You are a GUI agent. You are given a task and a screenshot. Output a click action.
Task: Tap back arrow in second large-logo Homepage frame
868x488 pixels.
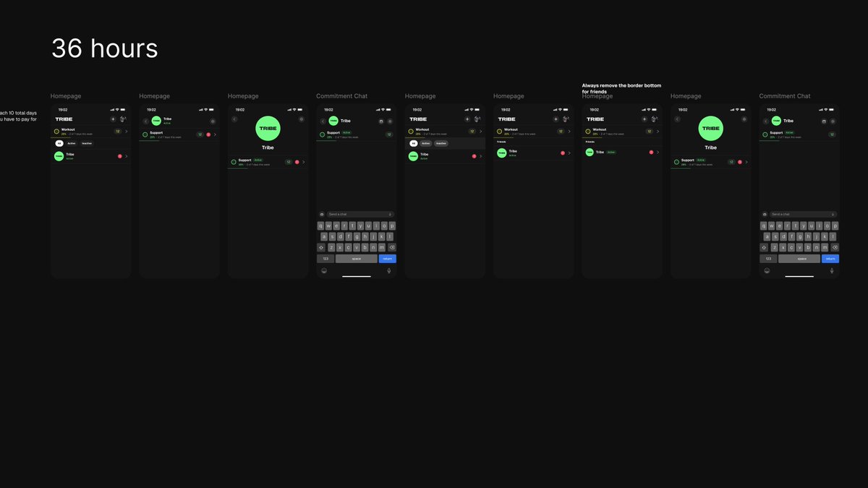[x=677, y=119]
